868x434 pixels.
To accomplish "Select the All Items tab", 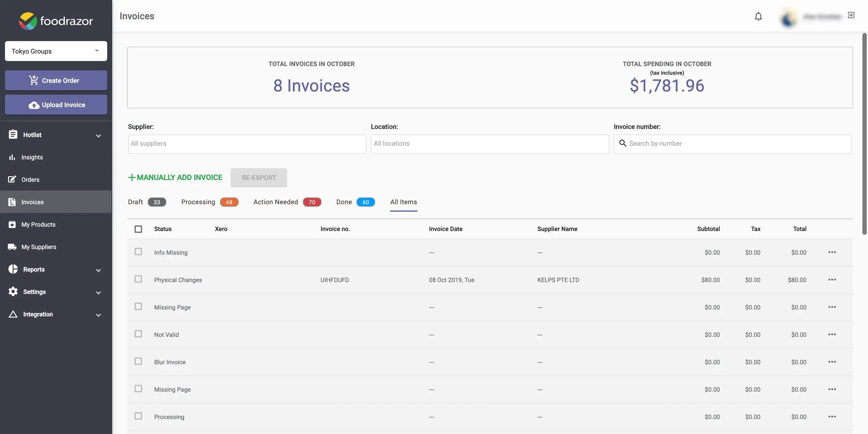I will point(403,202).
